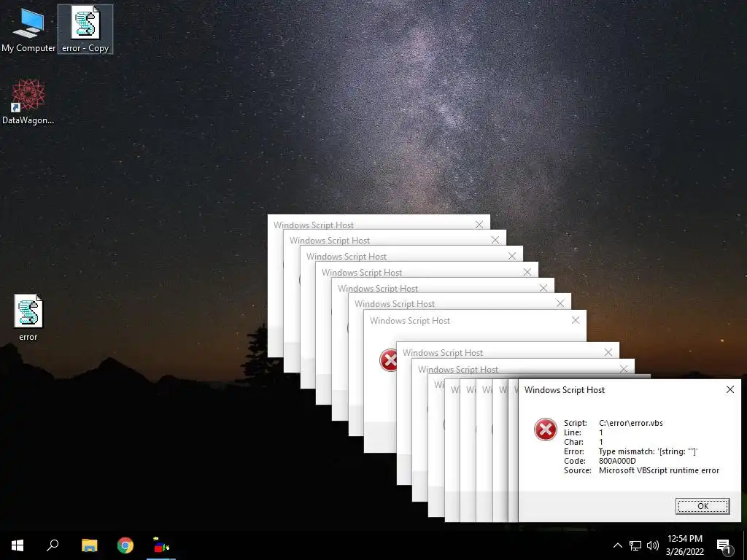Select the "error - Copy" script file icon
747x560 pixels.
pos(85,29)
